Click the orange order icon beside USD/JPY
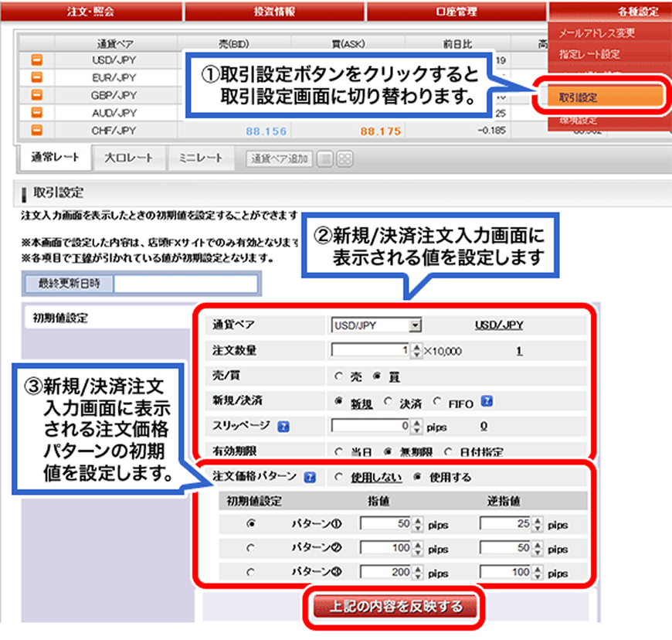 click(36, 60)
